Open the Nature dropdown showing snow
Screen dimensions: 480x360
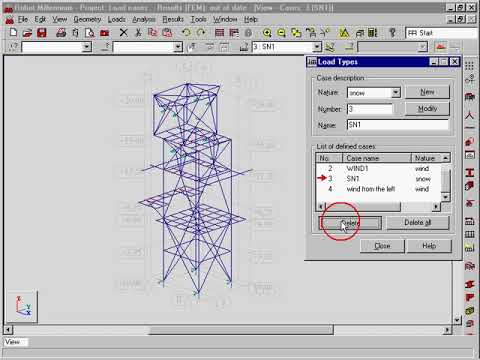396,92
